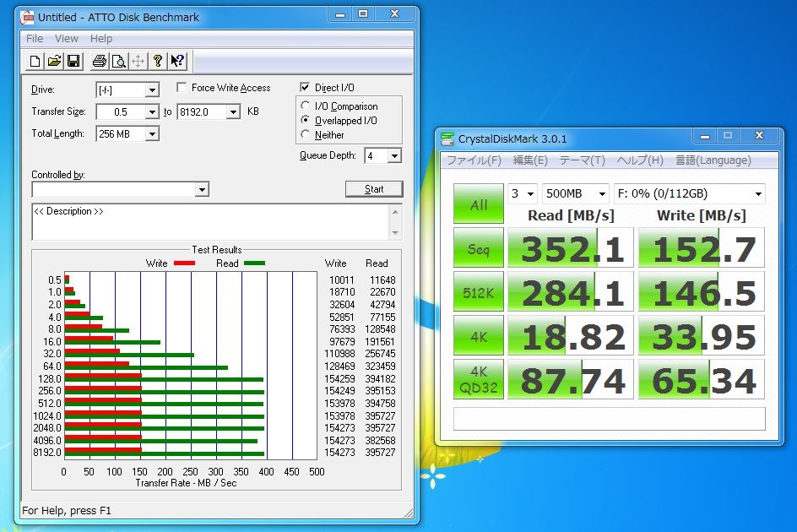Maximize the ATTO Disk Benchmark window
Image resolution: width=797 pixels, height=532 pixels.
(x=363, y=14)
